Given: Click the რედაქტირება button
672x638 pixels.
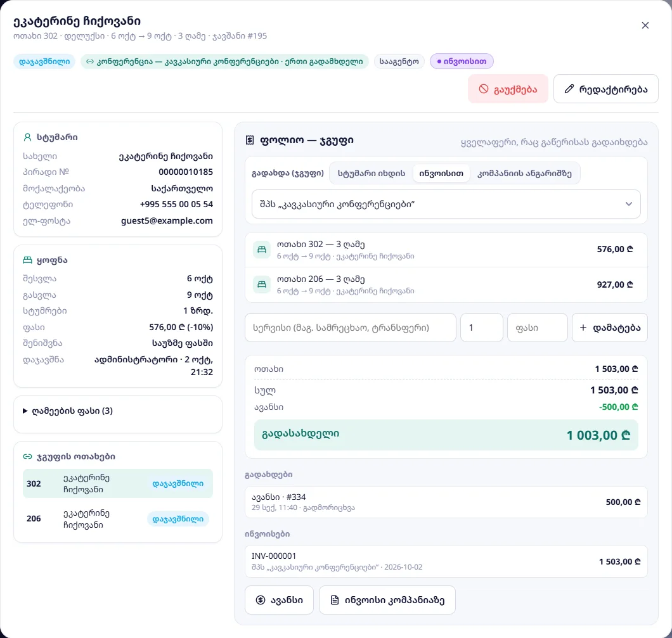Looking at the screenshot, I should coord(606,89).
